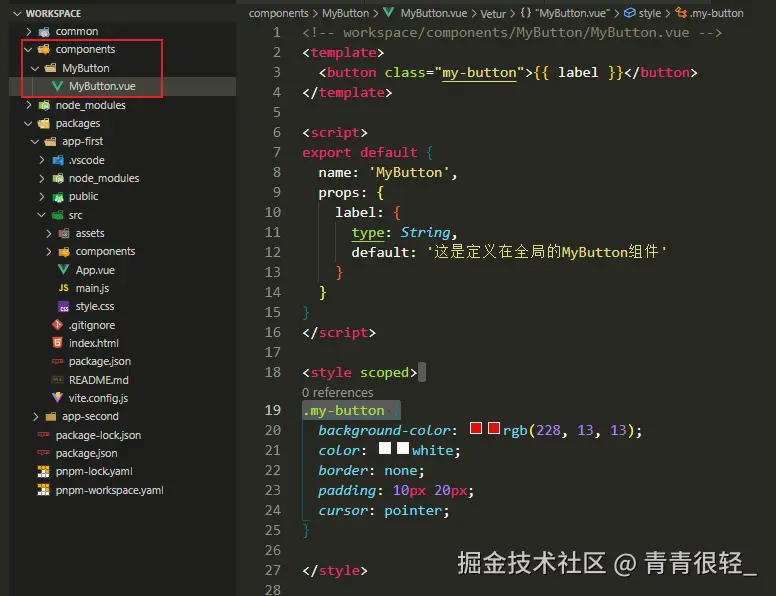Click the Vue icon in the breadcrumb
This screenshot has height=596, width=776.
(389, 12)
